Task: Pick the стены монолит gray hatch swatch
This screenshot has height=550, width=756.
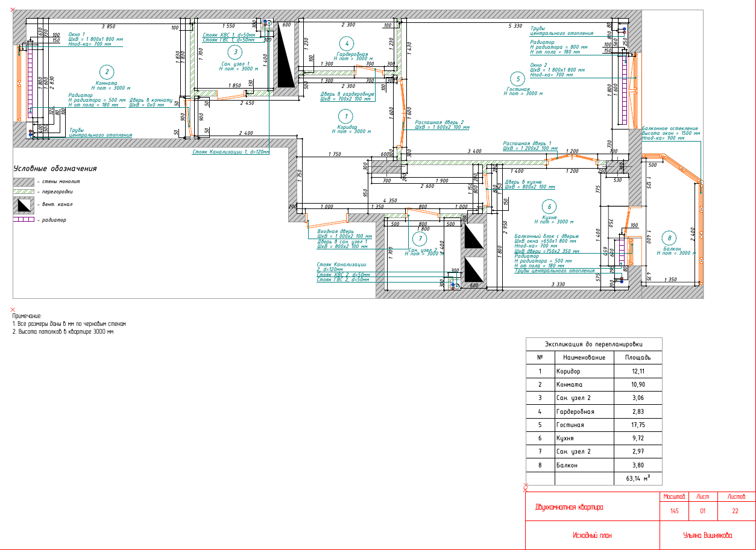Action: point(24,181)
